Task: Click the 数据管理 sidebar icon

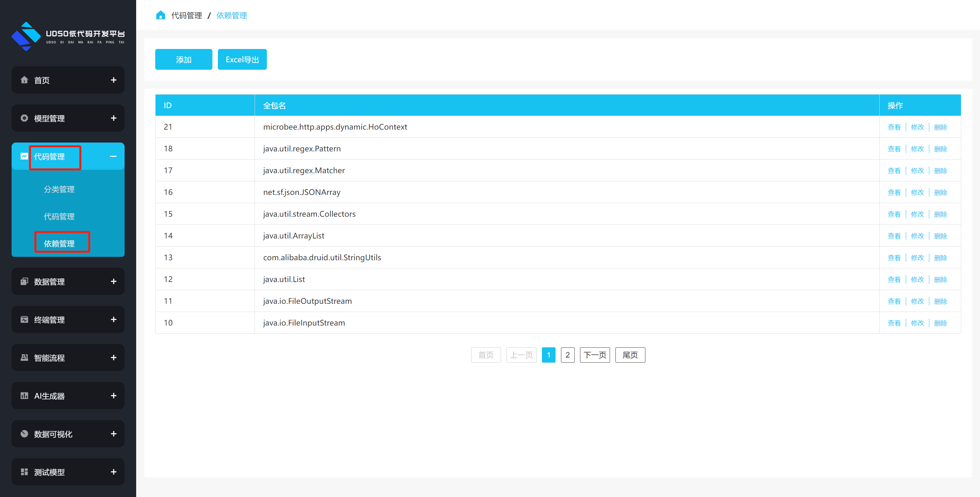Action: (25, 281)
